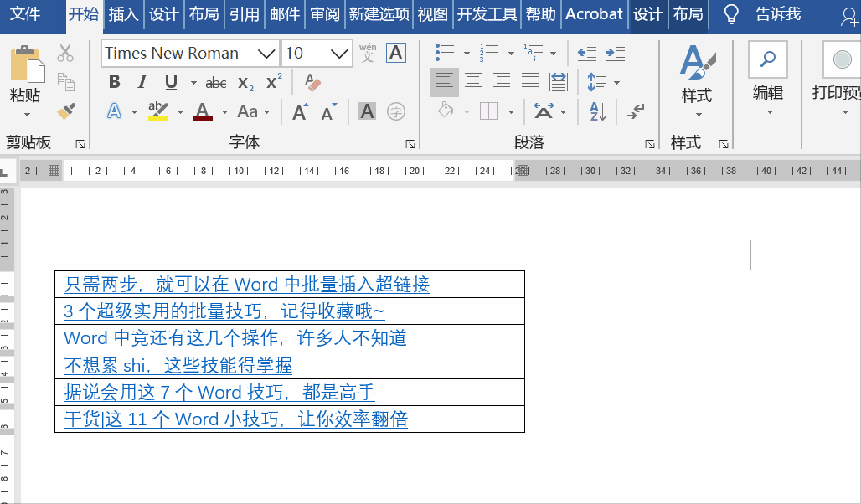Image resolution: width=861 pixels, height=504 pixels.
Task: Apply character shading icon
Action: click(367, 111)
